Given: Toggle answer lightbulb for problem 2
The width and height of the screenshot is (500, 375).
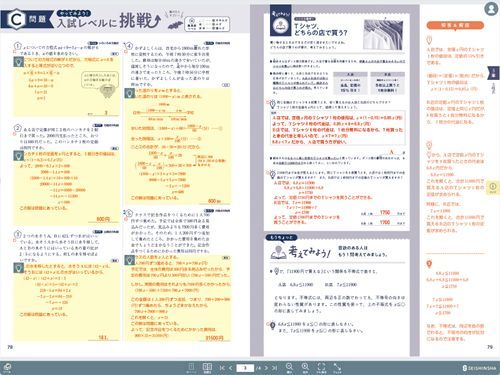Looking at the screenshot, I should click(x=18, y=155).
